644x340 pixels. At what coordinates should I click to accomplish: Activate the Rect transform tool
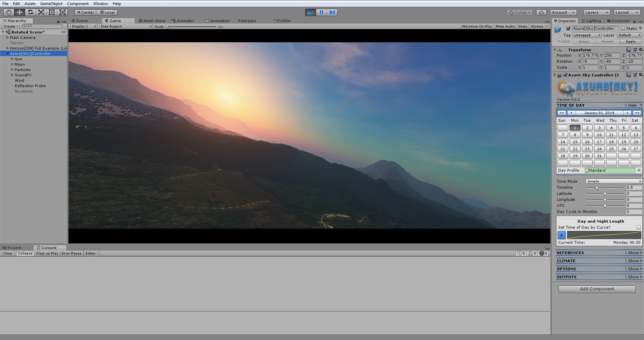(x=52, y=12)
